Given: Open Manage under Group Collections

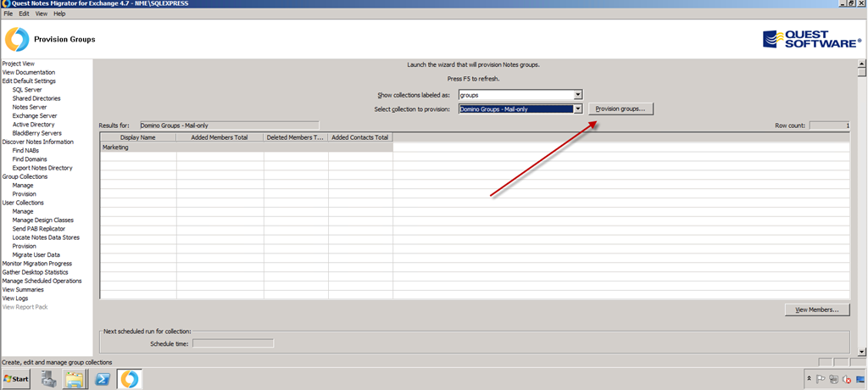Looking at the screenshot, I should (x=23, y=185).
